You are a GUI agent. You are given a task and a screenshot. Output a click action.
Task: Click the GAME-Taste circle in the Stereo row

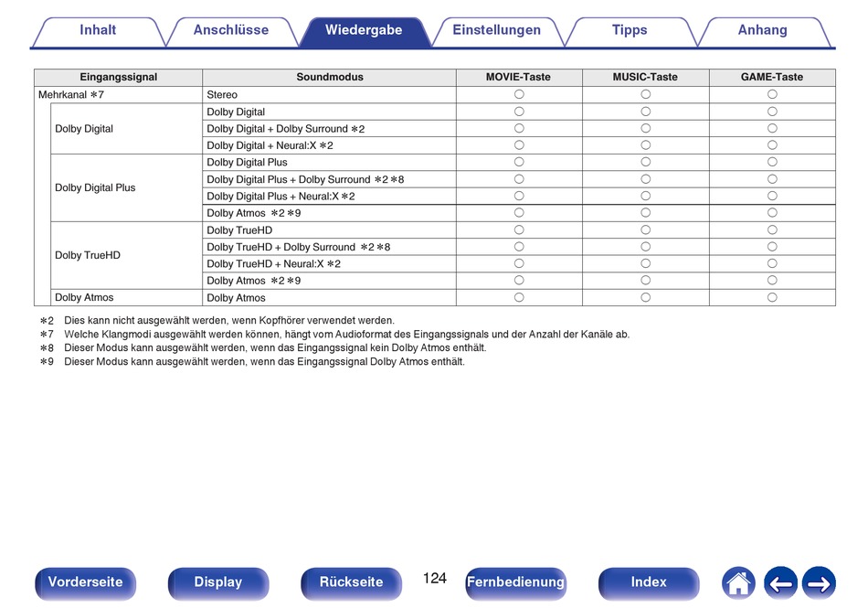click(x=772, y=95)
